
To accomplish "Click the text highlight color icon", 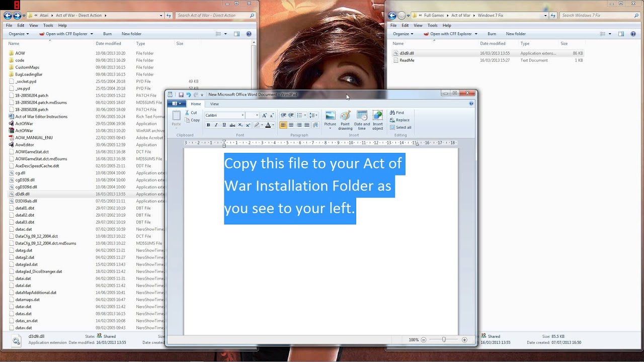I will (x=257, y=125).
